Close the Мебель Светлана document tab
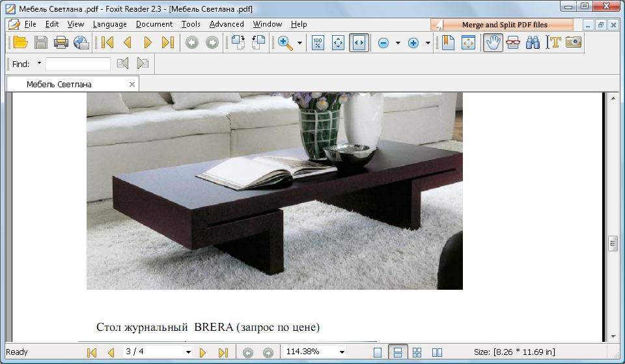Viewport: 625px width, 364px height. (132, 84)
